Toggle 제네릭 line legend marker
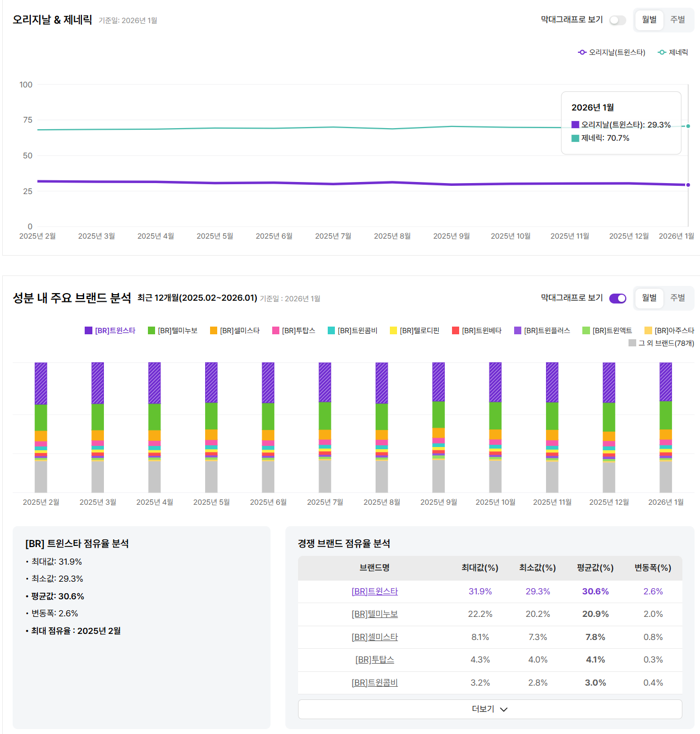The height and width of the screenshot is (734, 700). (662, 52)
